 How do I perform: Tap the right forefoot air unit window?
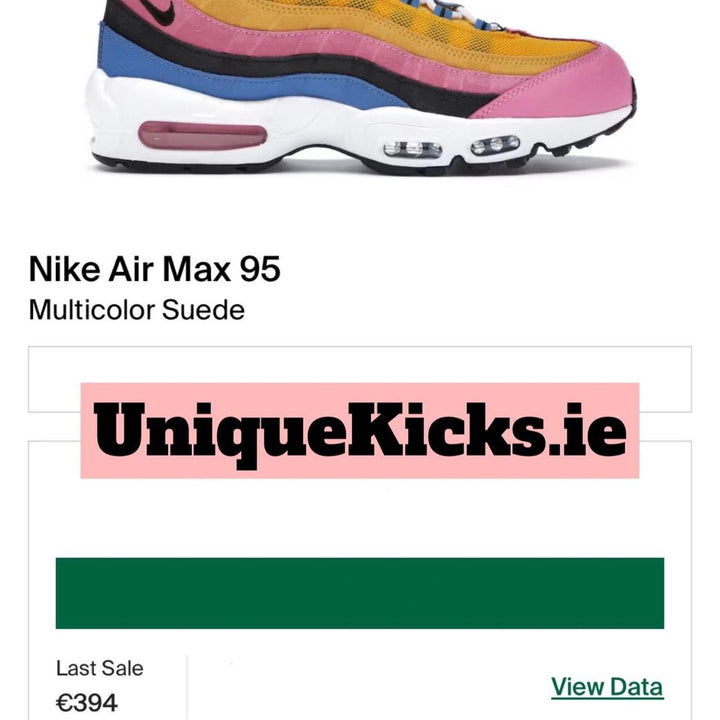tap(495, 145)
